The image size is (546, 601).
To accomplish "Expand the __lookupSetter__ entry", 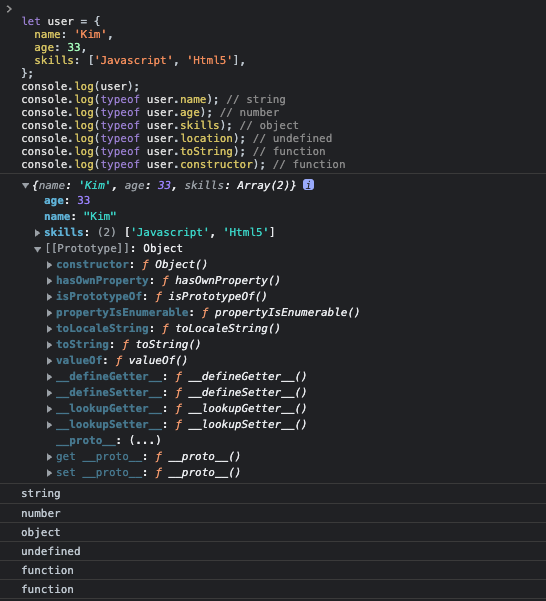I will tap(49, 425).
